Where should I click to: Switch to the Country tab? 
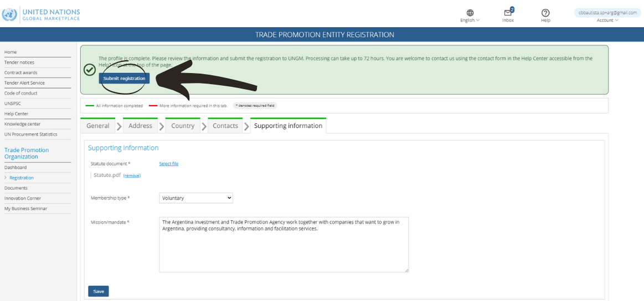183,126
